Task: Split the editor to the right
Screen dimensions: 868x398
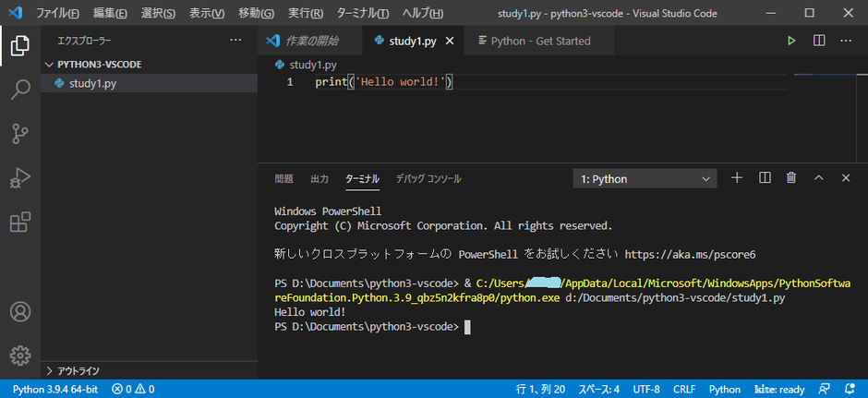Action: (x=819, y=41)
